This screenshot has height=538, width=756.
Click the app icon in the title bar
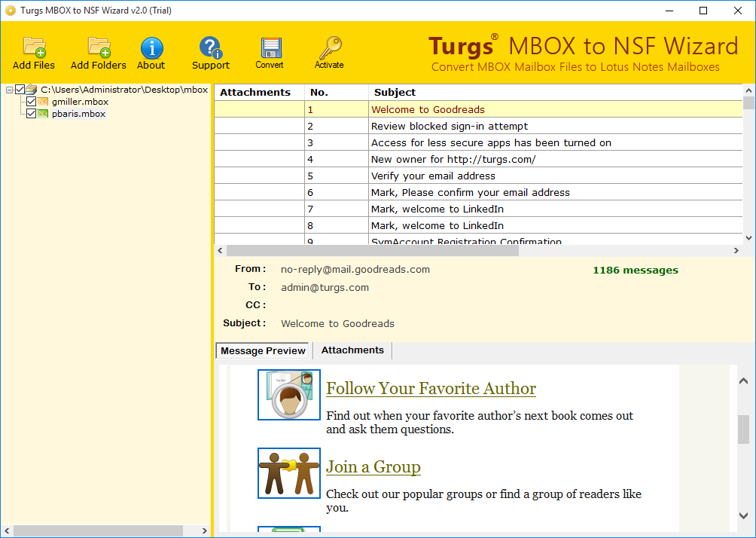pyautogui.click(x=10, y=11)
